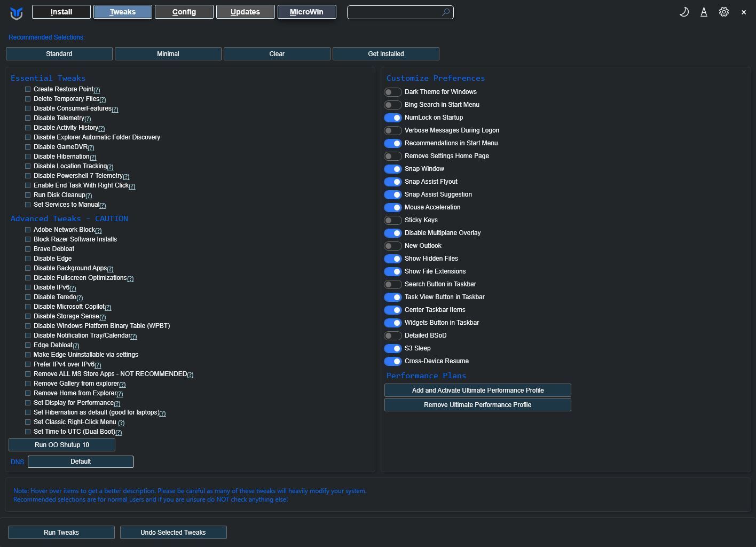Image resolution: width=756 pixels, height=547 pixels.
Task: Click help (?) beside Set Classic Right-Click Menu
Action: [121, 423]
